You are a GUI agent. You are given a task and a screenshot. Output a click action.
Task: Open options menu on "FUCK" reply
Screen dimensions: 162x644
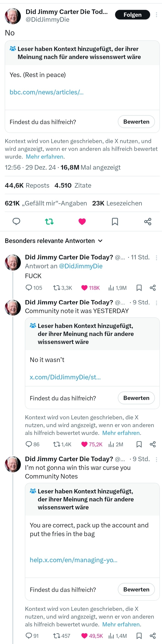pos(157,258)
